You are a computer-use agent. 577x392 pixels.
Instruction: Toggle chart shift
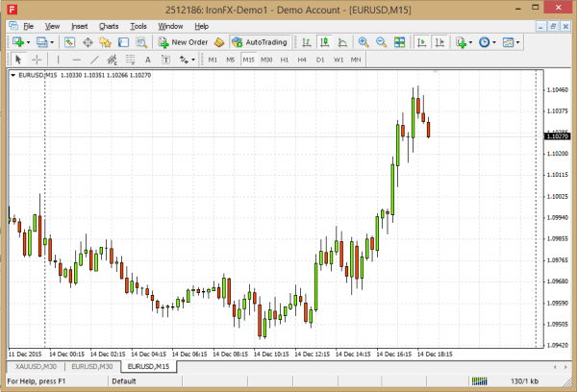pos(439,42)
